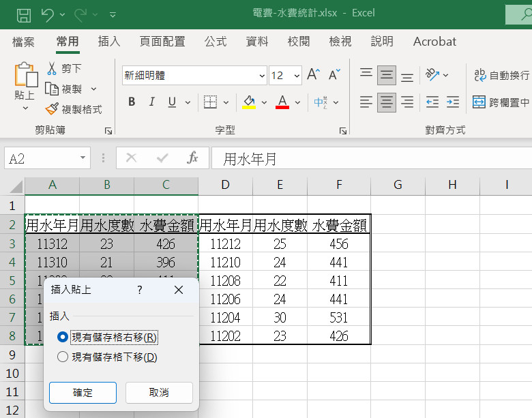Toggle Italic formatting button
The image size is (532, 418).
[x=151, y=102]
